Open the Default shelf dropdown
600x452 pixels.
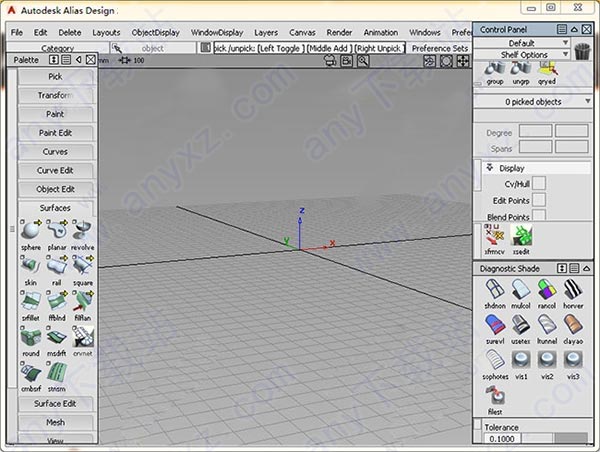(x=522, y=42)
